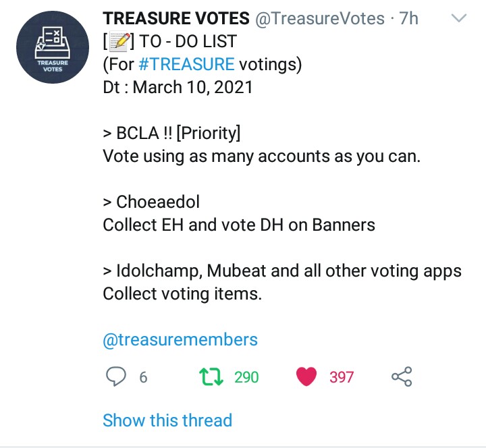The height and width of the screenshot is (448, 486).
Task: Visit the @treasuremembers mention
Action: pos(180,339)
